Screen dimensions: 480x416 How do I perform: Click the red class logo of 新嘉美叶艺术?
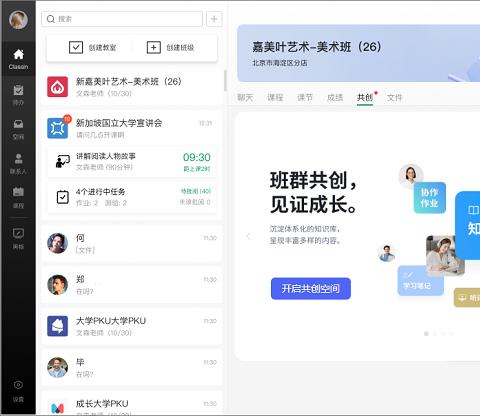click(x=57, y=87)
